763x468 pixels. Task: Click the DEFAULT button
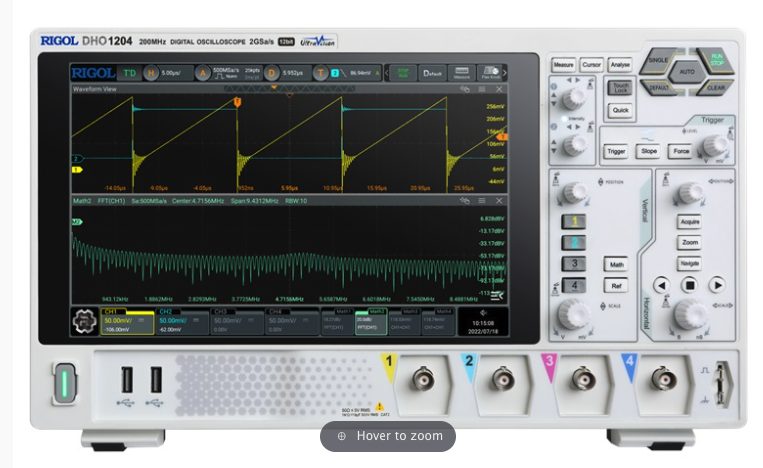coord(658,88)
